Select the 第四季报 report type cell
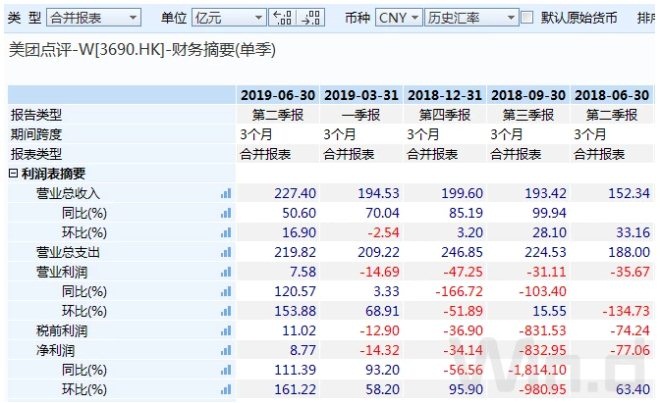 (x=444, y=115)
